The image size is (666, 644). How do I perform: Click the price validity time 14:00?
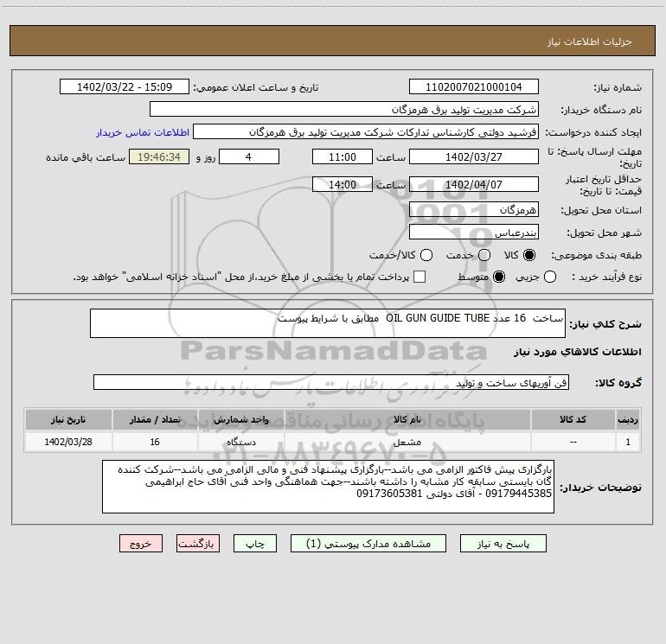(x=343, y=184)
